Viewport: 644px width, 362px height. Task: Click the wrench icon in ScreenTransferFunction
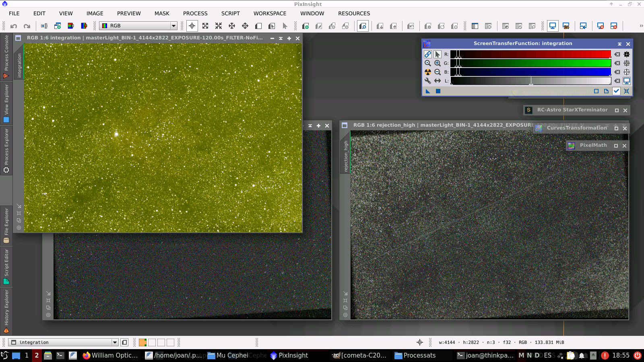pyautogui.click(x=427, y=81)
